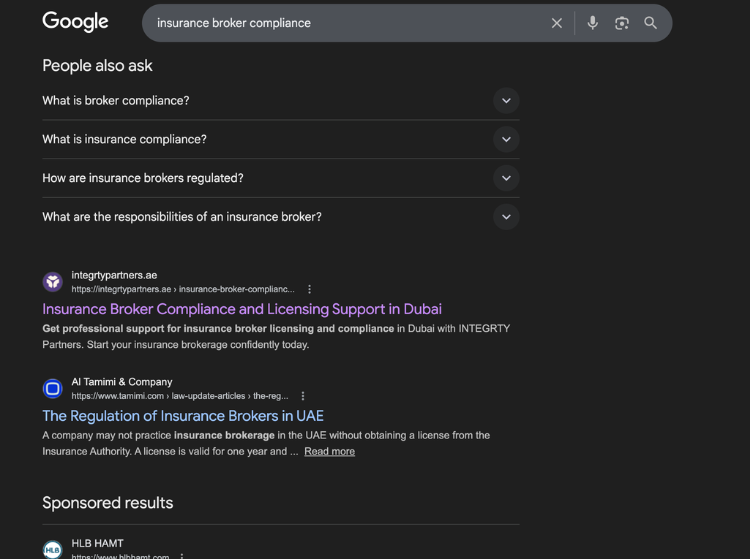This screenshot has height=560, width=750.
Task: Expand the chevron for What is broker compliance?
Action: coord(506,100)
